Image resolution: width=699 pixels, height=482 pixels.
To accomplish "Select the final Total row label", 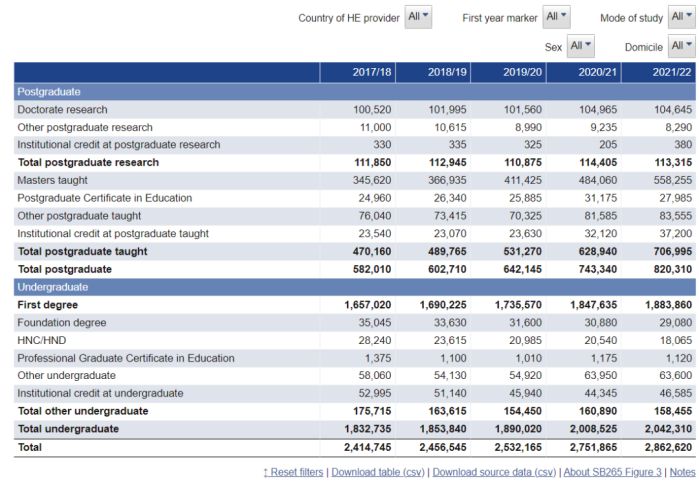I will (29, 447).
